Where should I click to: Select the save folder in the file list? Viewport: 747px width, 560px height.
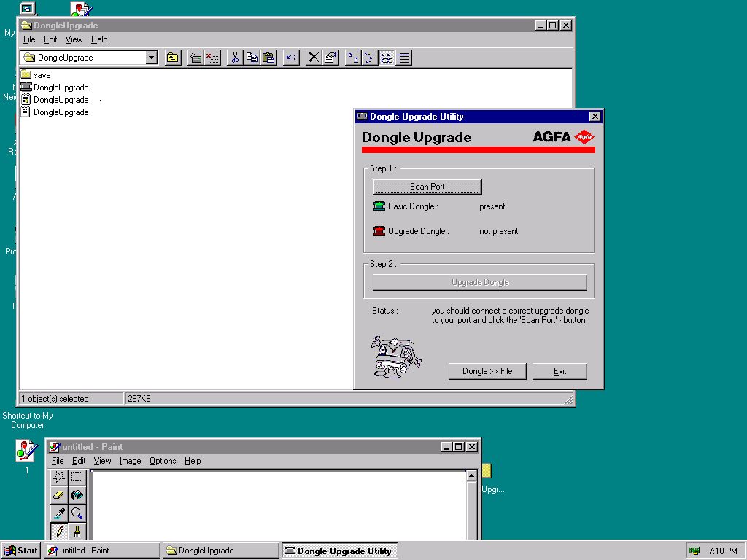(x=36, y=75)
